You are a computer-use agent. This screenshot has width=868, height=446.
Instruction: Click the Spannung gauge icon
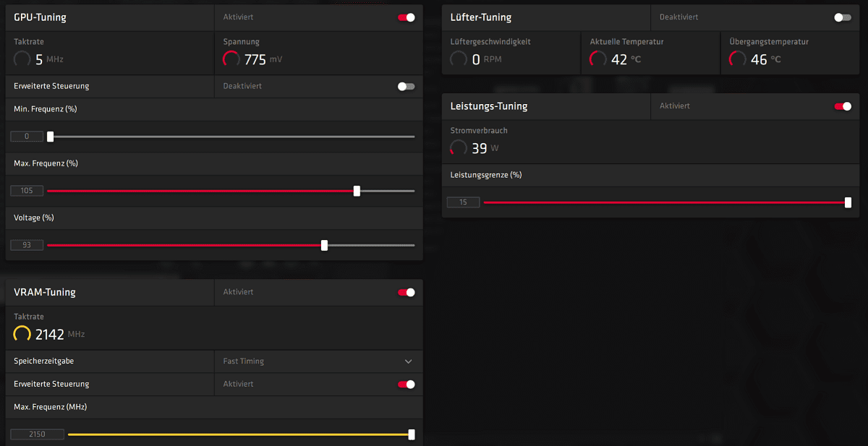coord(231,59)
